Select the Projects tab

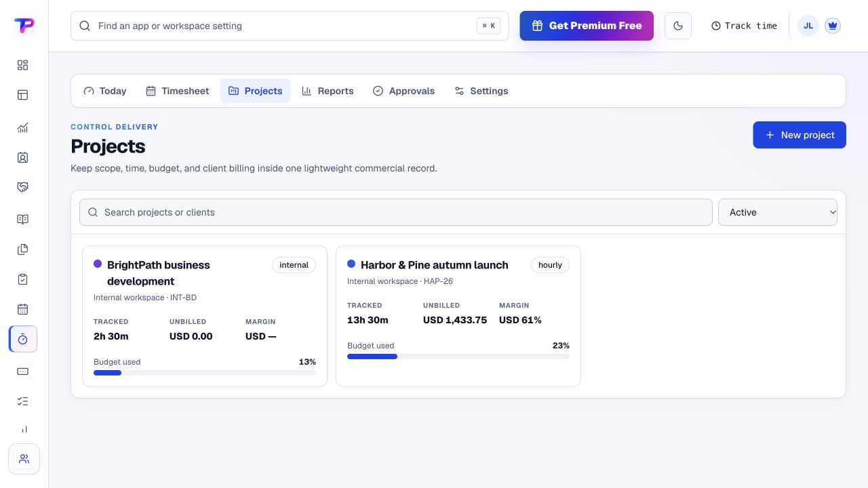point(256,91)
